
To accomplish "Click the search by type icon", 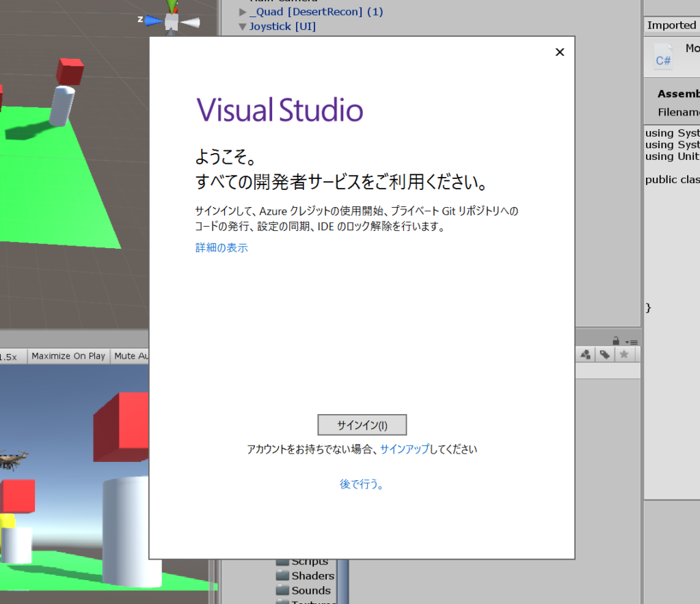I will click(x=586, y=355).
